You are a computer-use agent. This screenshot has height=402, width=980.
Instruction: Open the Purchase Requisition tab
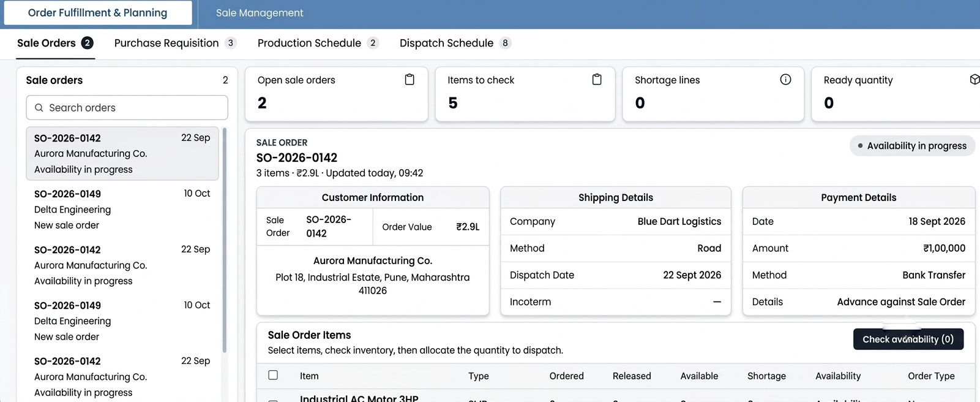point(175,43)
